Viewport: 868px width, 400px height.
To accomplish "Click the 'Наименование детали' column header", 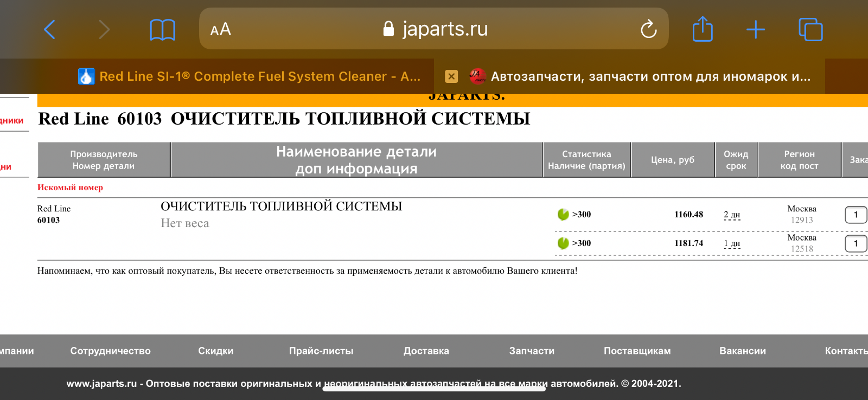I will (356, 160).
